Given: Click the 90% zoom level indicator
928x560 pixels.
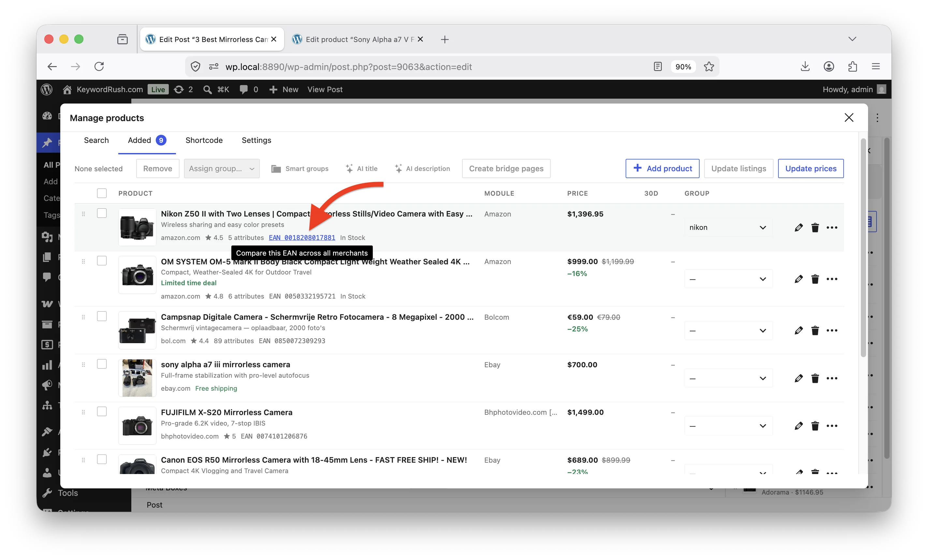Looking at the screenshot, I should (683, 67).
